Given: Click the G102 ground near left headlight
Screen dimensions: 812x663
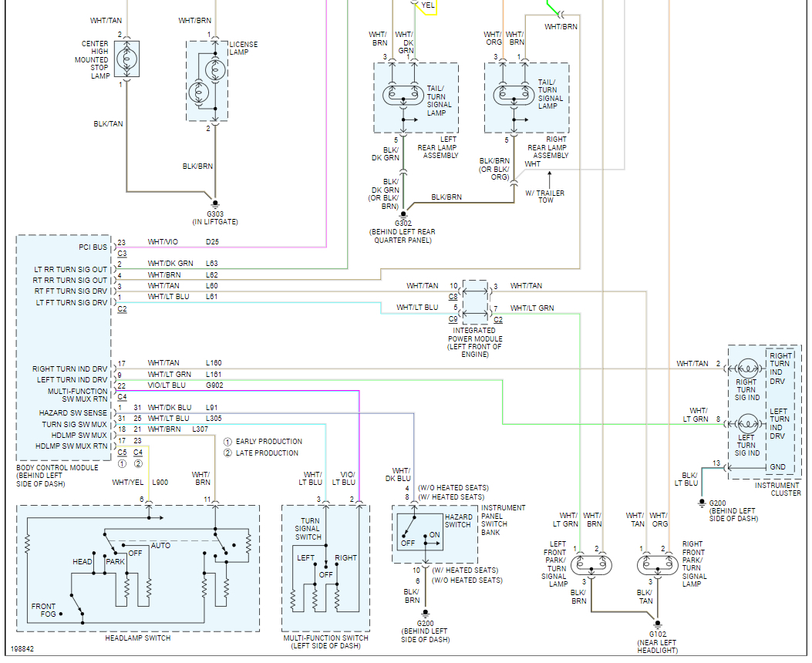Looking at the screenshot, I should point(658,624).
